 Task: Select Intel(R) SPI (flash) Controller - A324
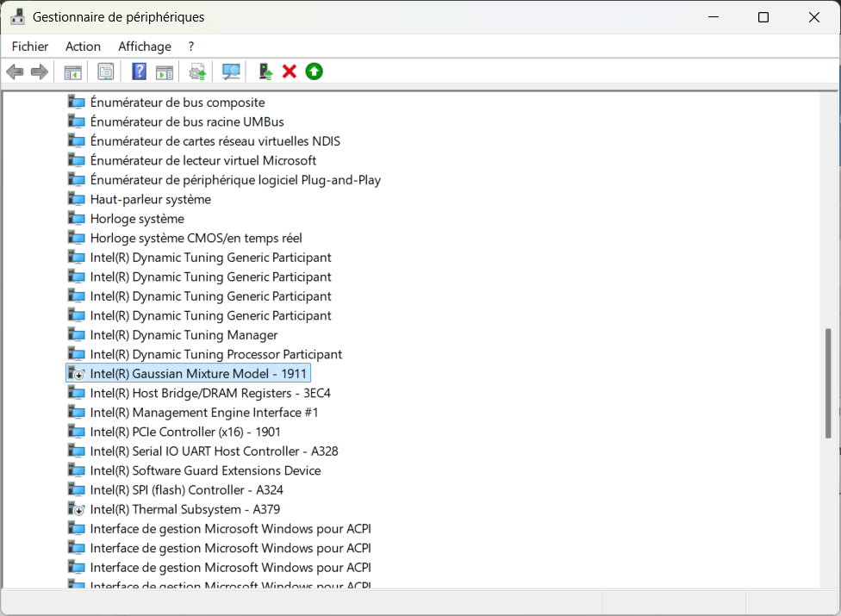[x=187, y=490]
